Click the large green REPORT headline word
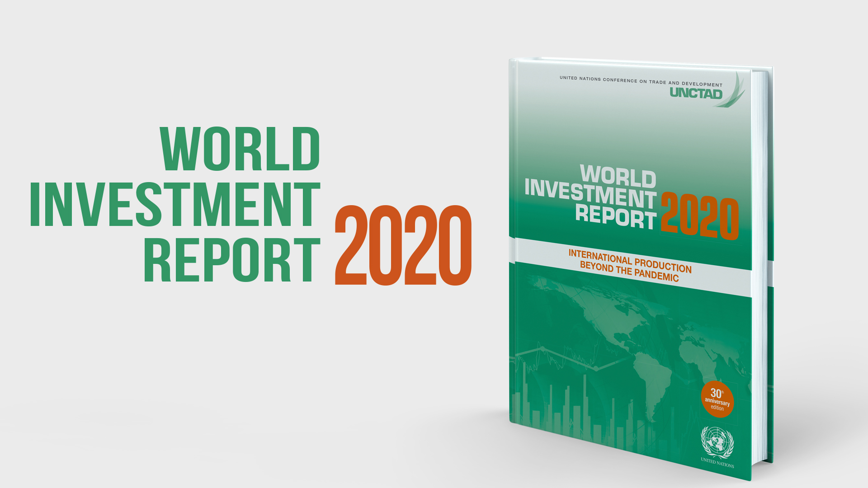This screenshot has width=868, height=488. tap(232, 260)
